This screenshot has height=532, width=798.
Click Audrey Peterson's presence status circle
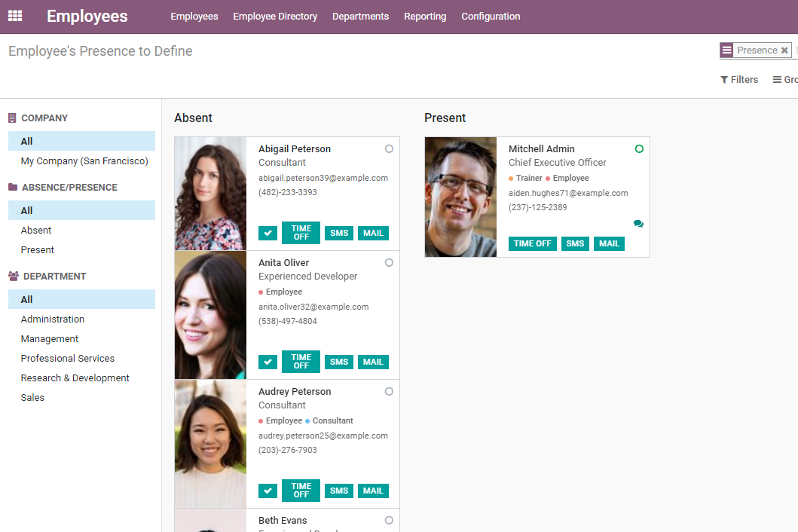(x=389, y=392)
